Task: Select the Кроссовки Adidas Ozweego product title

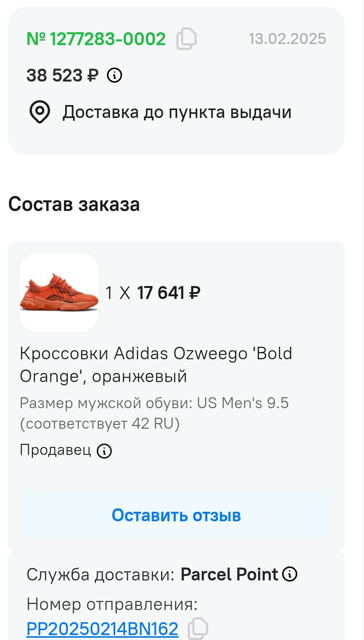Action: tap(156, 365)
